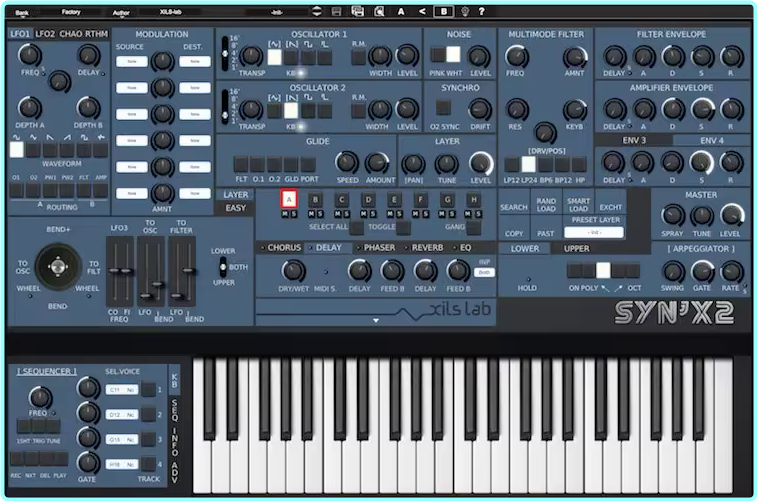Select layer H button
Viewport: 757px width, 501px height.
click(x=474, y=199)
